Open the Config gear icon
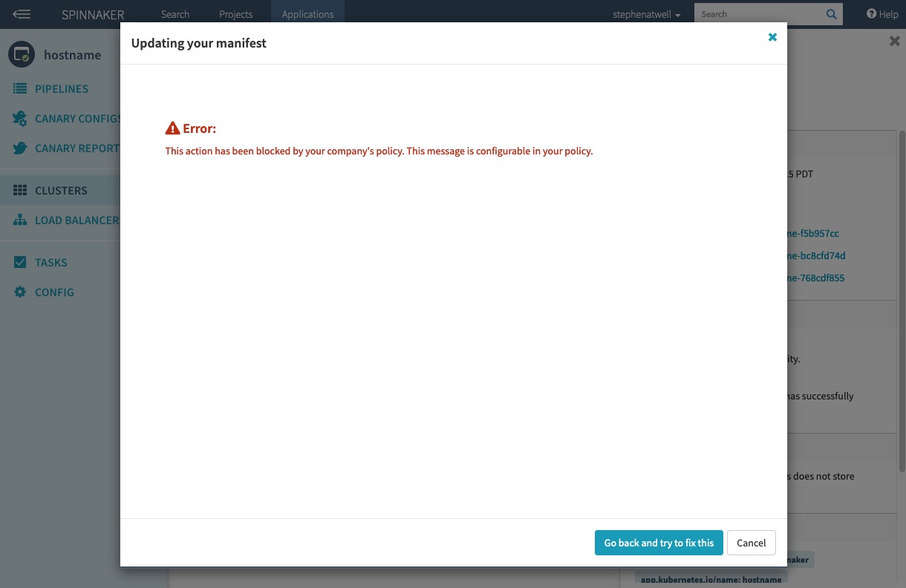 click(x=20, y=292)
